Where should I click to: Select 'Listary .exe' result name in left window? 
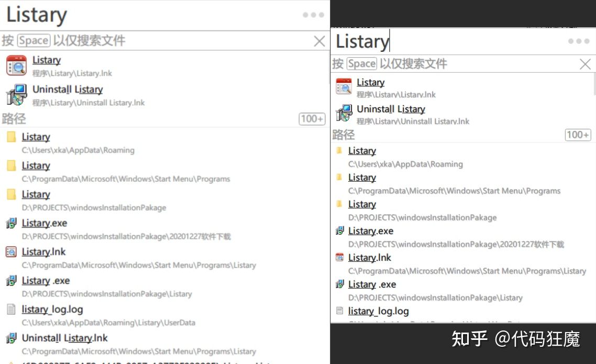[x=46, y=281]
